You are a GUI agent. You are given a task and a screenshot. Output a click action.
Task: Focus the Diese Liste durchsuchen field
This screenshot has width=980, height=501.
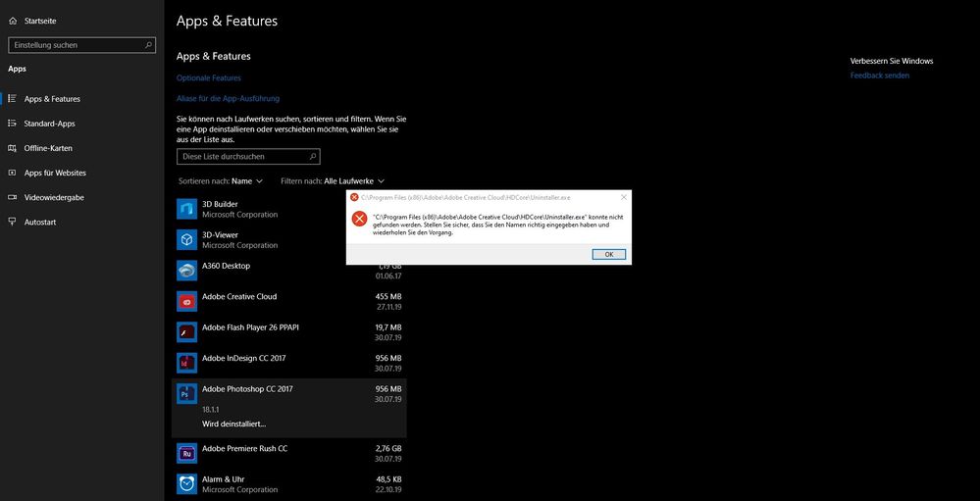click(248, 156)
